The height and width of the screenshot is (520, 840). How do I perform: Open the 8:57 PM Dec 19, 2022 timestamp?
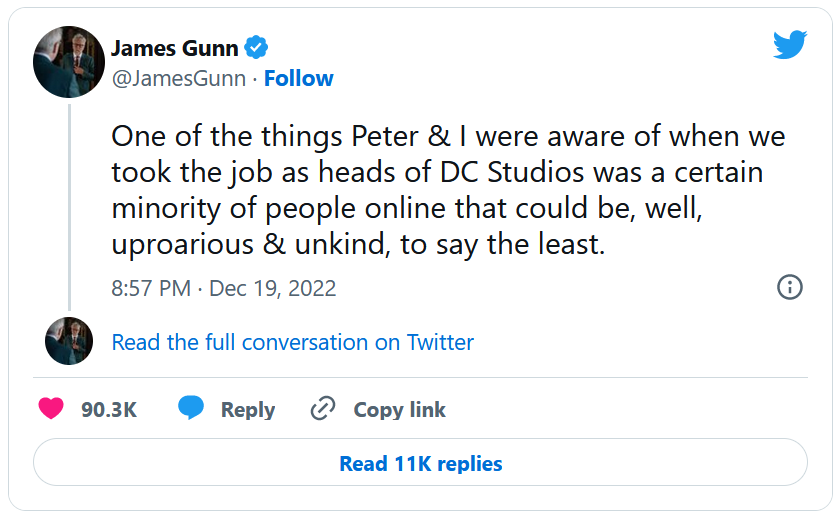click(x=223, y=289)
